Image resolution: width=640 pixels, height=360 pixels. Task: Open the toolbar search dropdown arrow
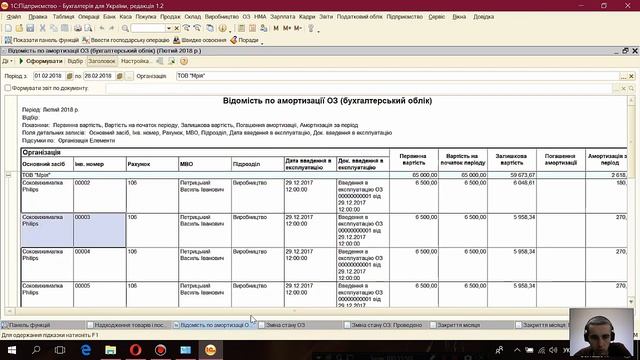point(169,28)
